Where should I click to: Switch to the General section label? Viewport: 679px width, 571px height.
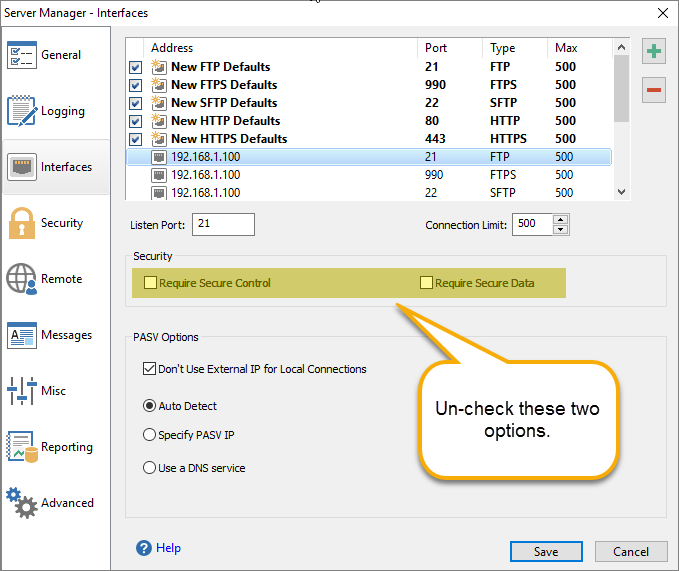[x=61, y=55]
